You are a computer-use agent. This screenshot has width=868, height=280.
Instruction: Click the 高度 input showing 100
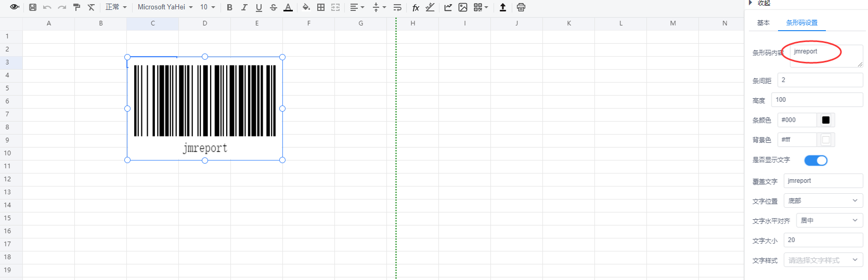[x=817, y=100]
